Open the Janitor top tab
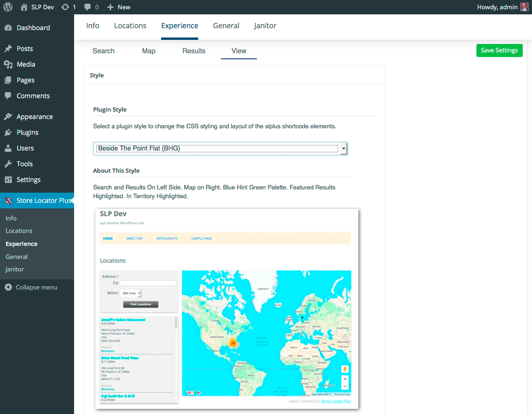 [265, 26]
